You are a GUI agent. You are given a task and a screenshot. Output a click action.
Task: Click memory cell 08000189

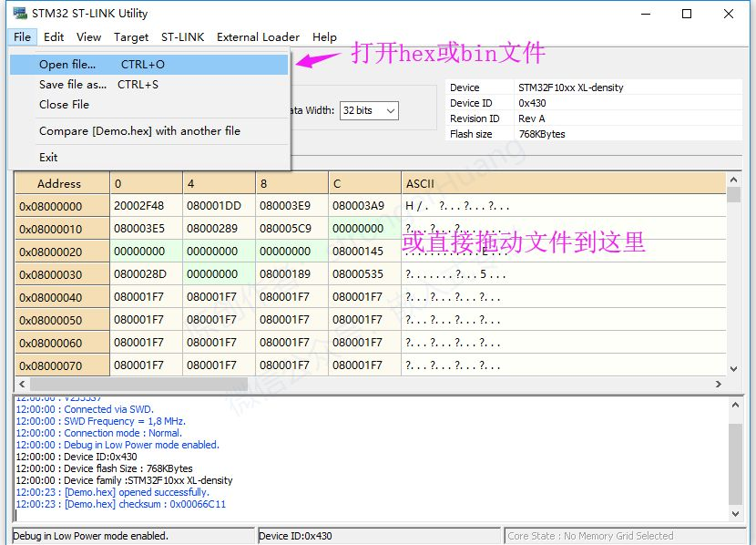coord(292,274)
